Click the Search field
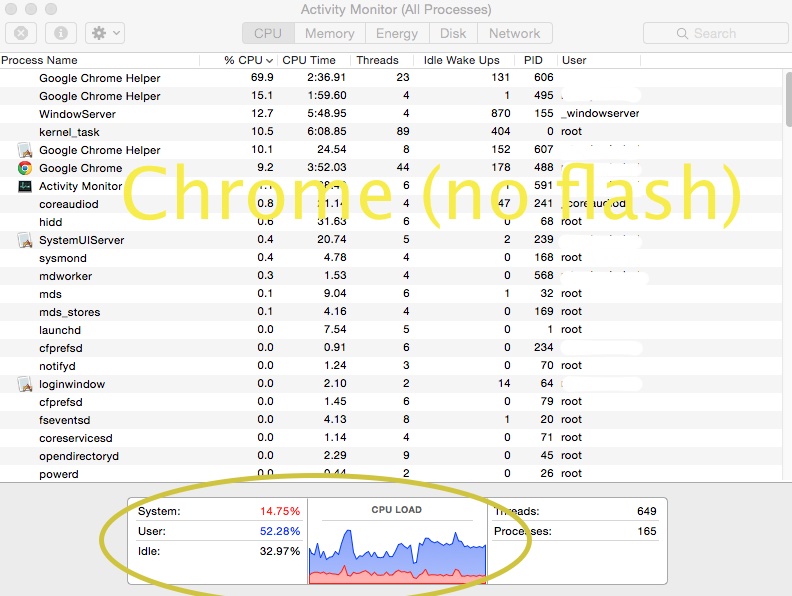 pos(716,33)
